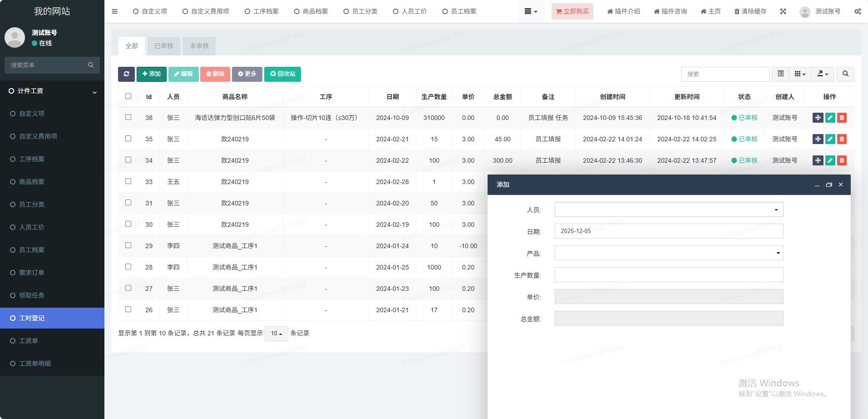Check the checkbox for row Id 33
868x419 pixels.
128,181
